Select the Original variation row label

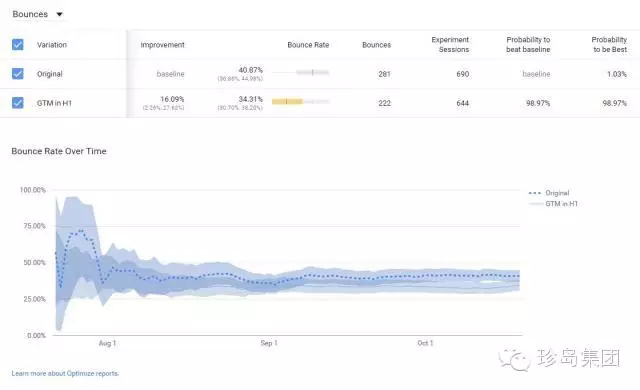pos(50,74)
